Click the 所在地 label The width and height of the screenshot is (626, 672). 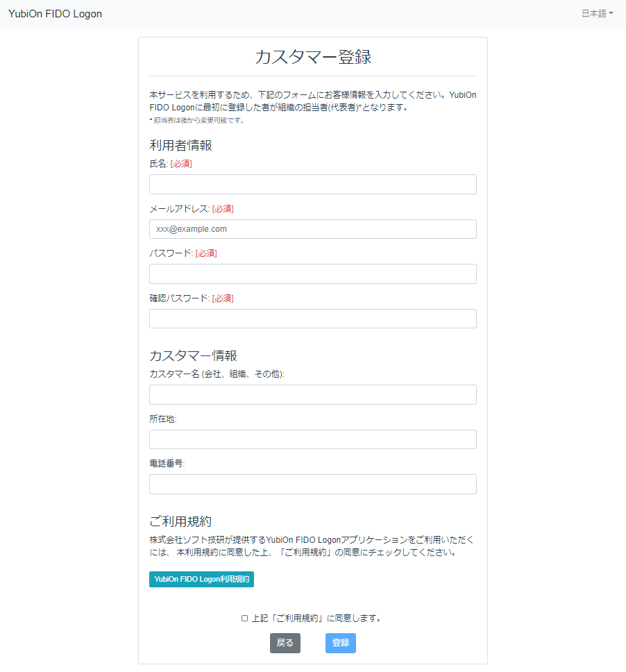tap(163, 419)
